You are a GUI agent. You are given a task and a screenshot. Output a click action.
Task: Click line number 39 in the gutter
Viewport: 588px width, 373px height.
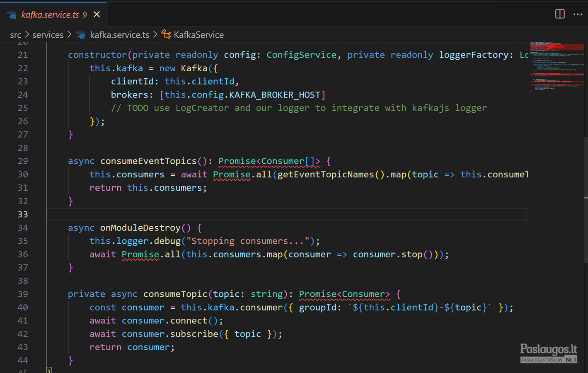[x=23, y=294]
